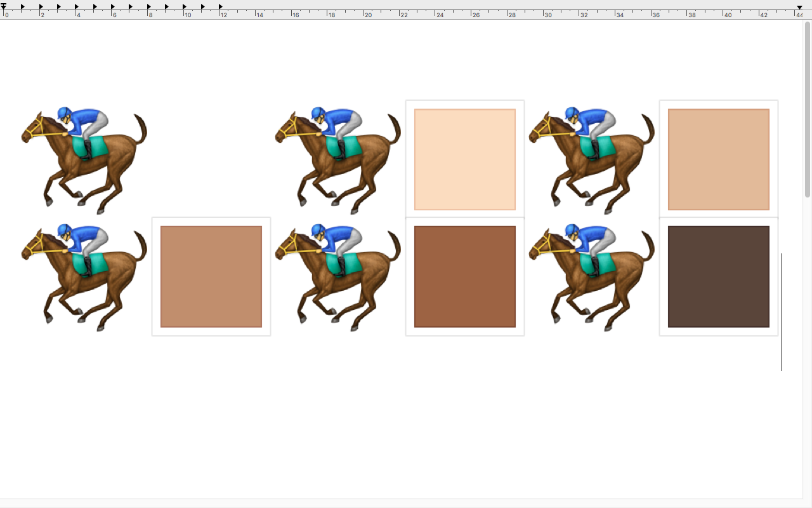Click the tab stop at ruler mark 5
Viewport: 812px width, 508px height.
(95, 7)
